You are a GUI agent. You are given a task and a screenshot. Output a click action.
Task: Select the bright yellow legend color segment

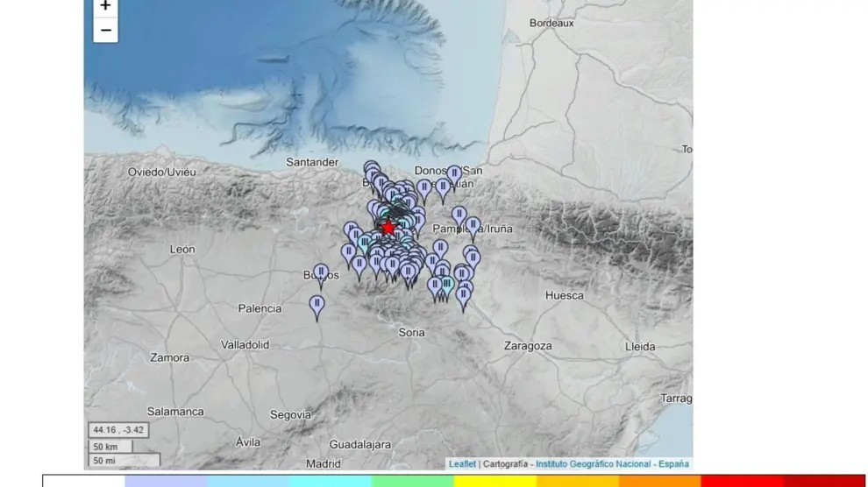click(x=495, y=481)
